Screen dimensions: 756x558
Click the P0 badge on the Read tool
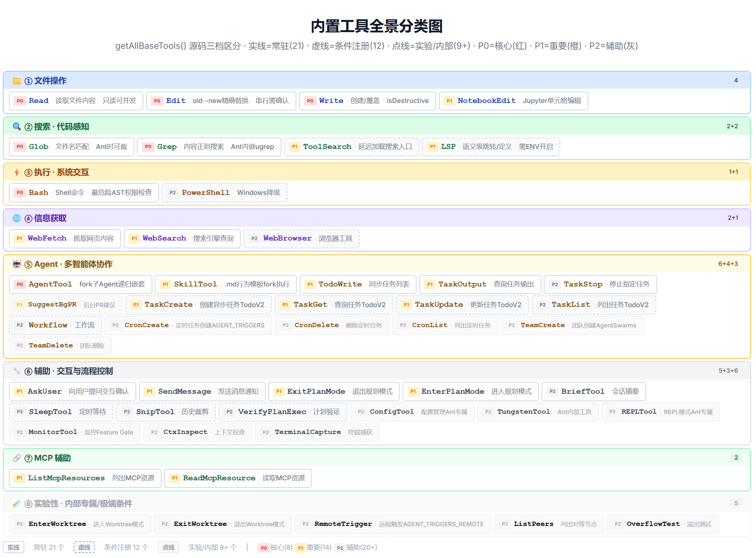pos(20,101)
